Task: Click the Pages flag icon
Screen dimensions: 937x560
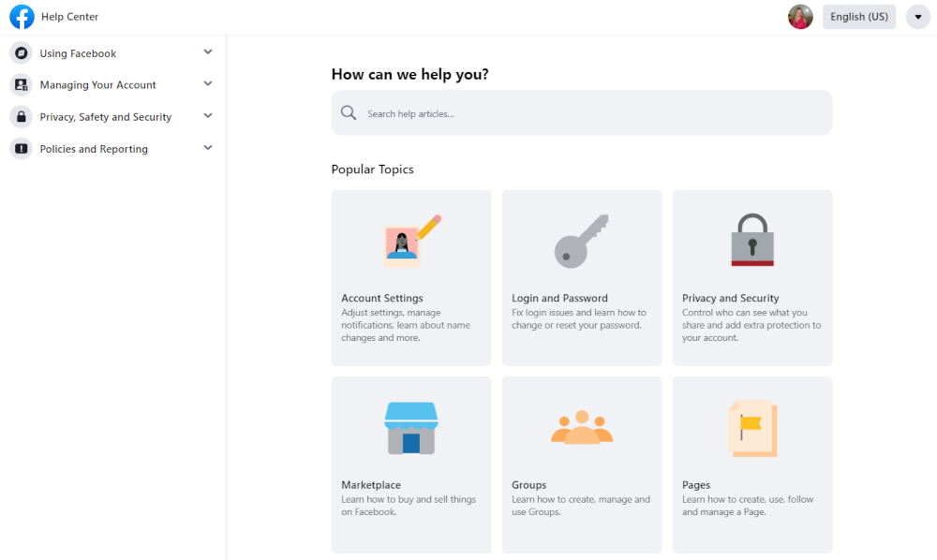Action: tap(752, 428)
